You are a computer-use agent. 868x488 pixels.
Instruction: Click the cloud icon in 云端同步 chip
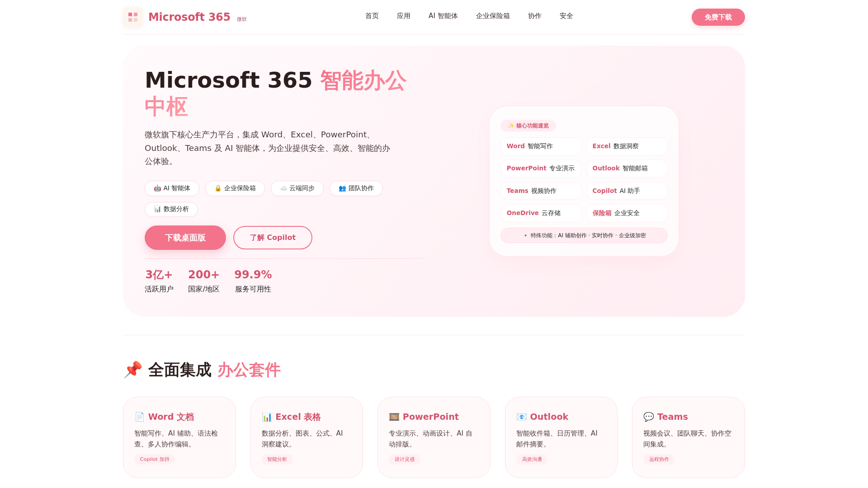point(283,188)
